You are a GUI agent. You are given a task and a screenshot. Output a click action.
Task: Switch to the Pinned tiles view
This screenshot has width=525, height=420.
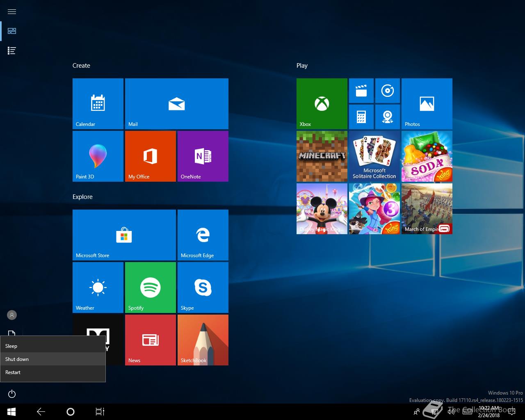click(x=12, y=31)
